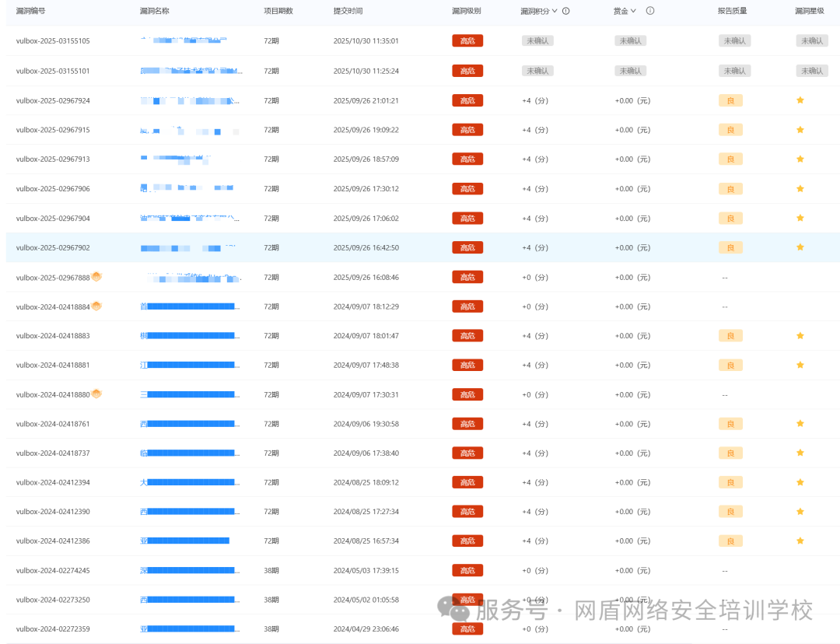
Task: Open vulnerability name link for vulbox-2025-03155101
Action: pyautogui.click(x=191, y=71)
